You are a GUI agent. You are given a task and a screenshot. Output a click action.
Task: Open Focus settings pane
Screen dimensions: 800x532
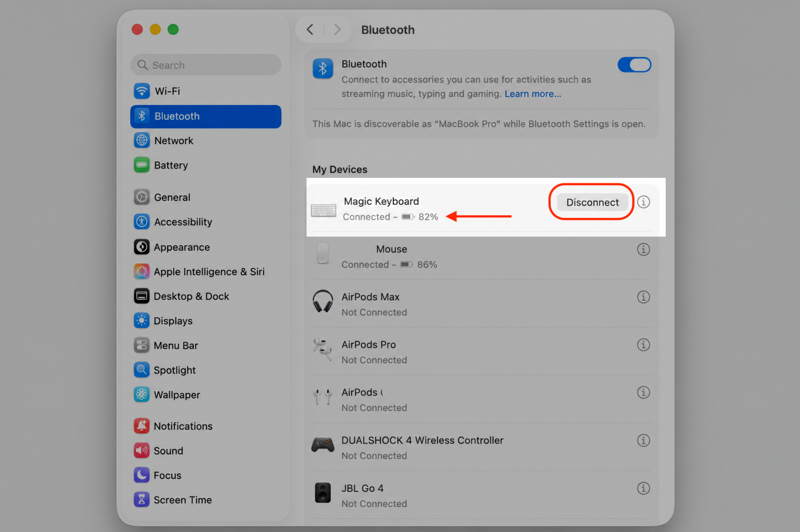(x=206, y=475)
